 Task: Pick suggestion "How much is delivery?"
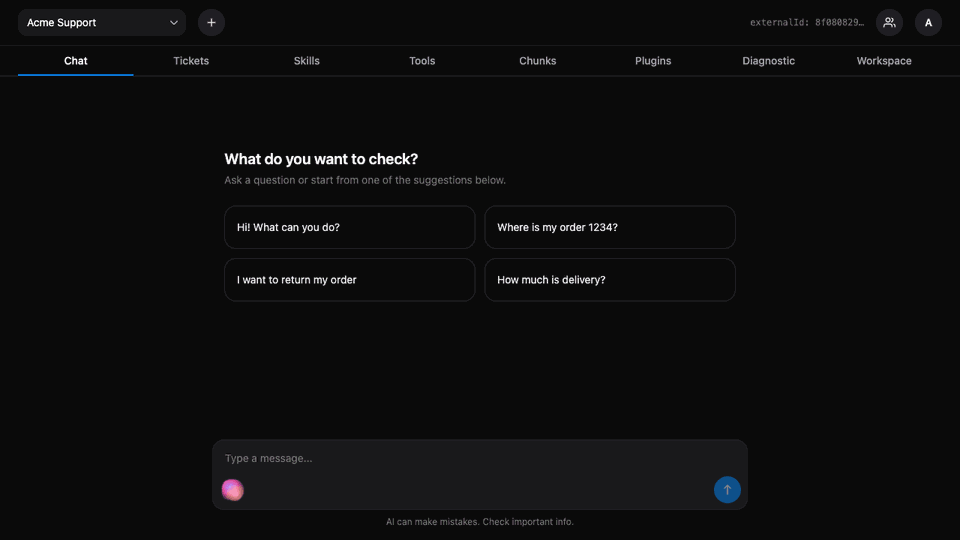(610, 280)
